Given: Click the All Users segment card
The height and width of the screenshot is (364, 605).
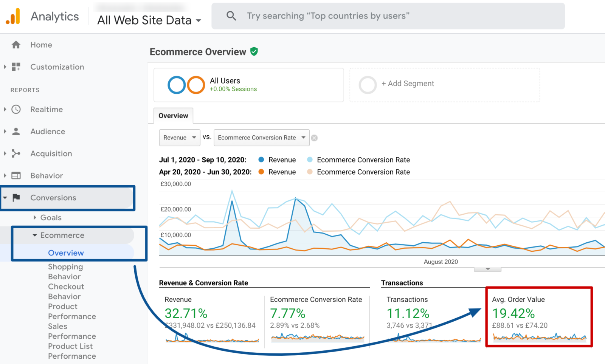Looking at the screenshot, I should tap(249, 85).
